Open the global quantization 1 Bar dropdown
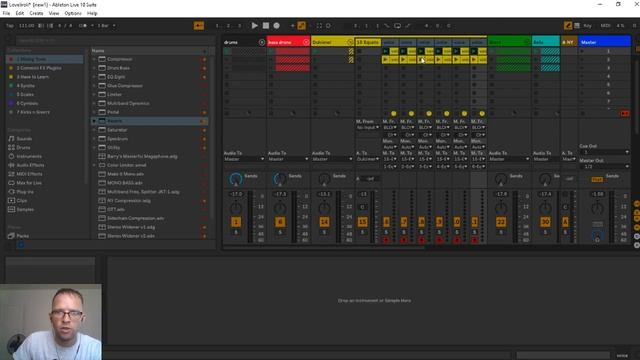The height and width of the screenshot is (360, 640). [x=106, y=26]
